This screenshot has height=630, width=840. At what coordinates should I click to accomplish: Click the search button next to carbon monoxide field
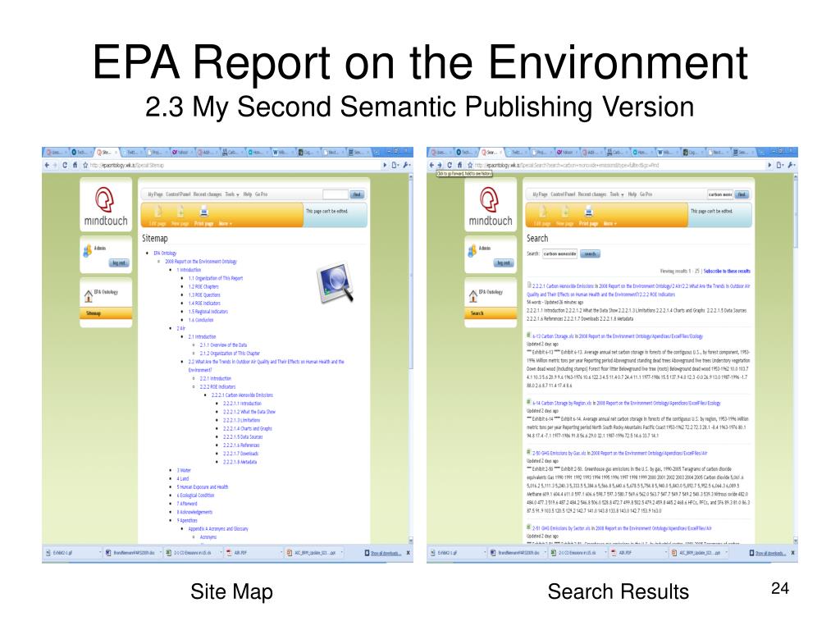590,254
